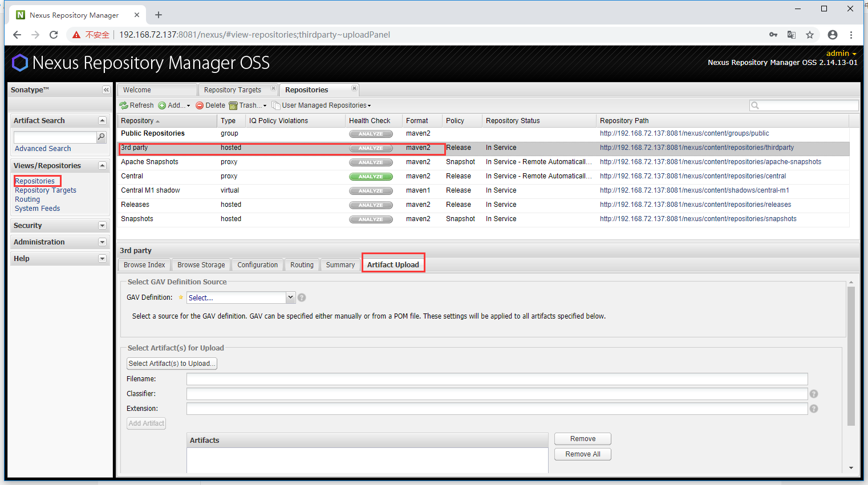Open the Add repository menu

174,105
